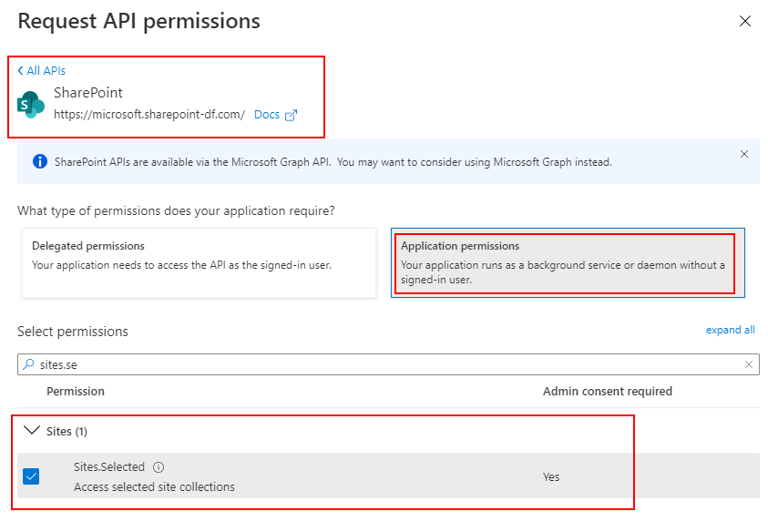Viewport: 768px width, 532px height.
Task: Click the Admin consent required column header
Action: point(608,391)
